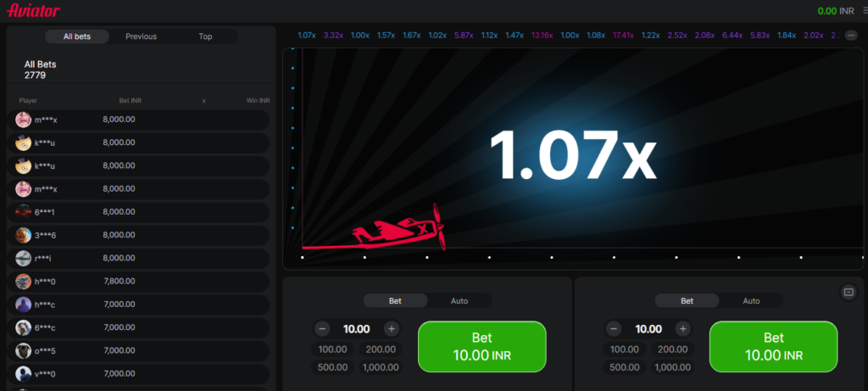The width and height of the screenshot is (868, 391).
Task: Select the Bet mode in the right panel
Action: tap(687, 301)
